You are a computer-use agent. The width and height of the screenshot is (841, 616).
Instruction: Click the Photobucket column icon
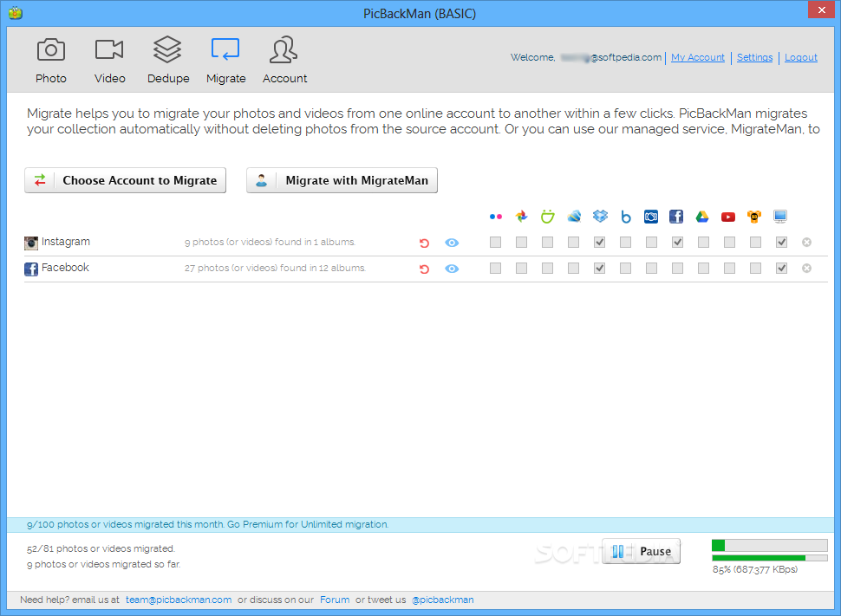click(651, 217)
